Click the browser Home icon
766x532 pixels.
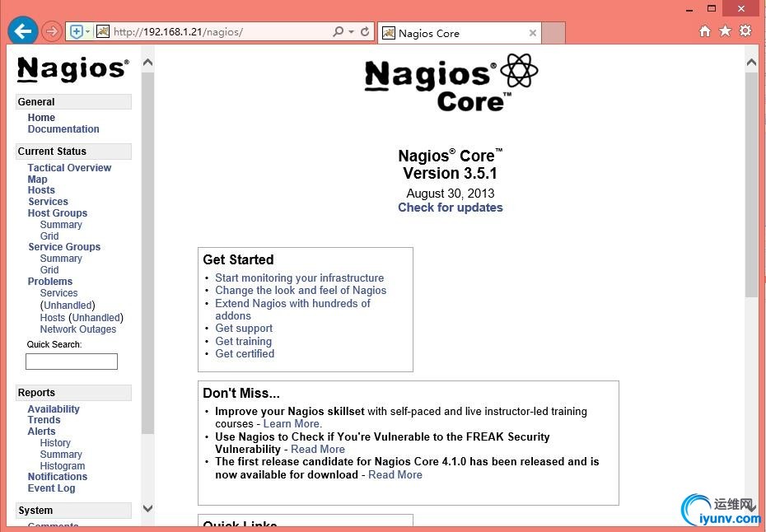click(x=704, y=31)
